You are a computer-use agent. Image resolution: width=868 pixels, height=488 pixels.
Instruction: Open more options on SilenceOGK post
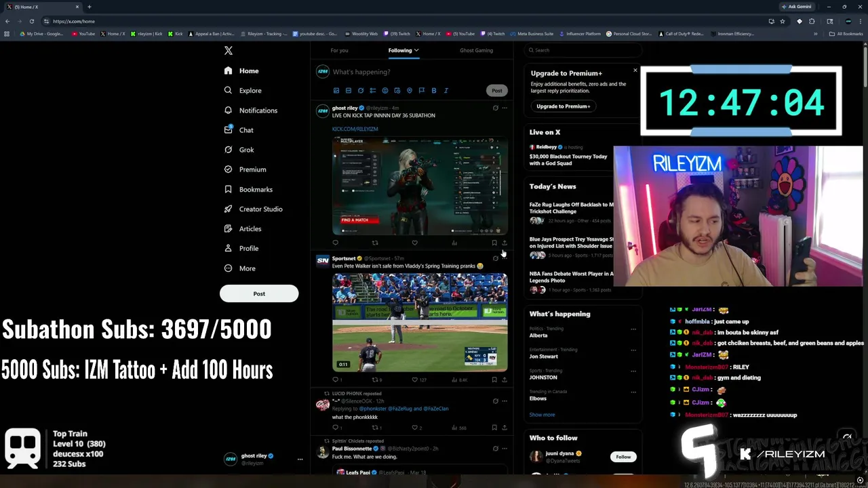pos(505,401)
